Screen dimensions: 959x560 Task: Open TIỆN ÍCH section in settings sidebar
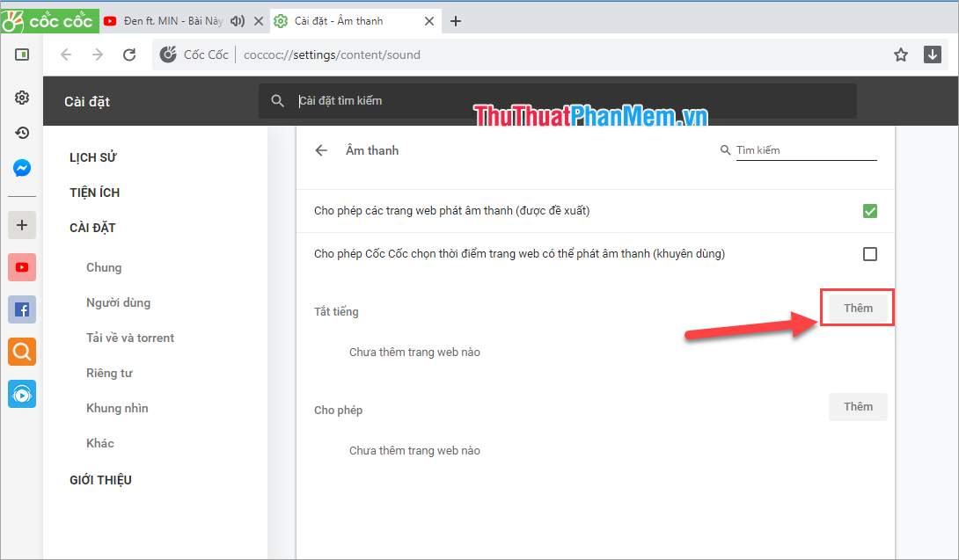pos(95,192)
